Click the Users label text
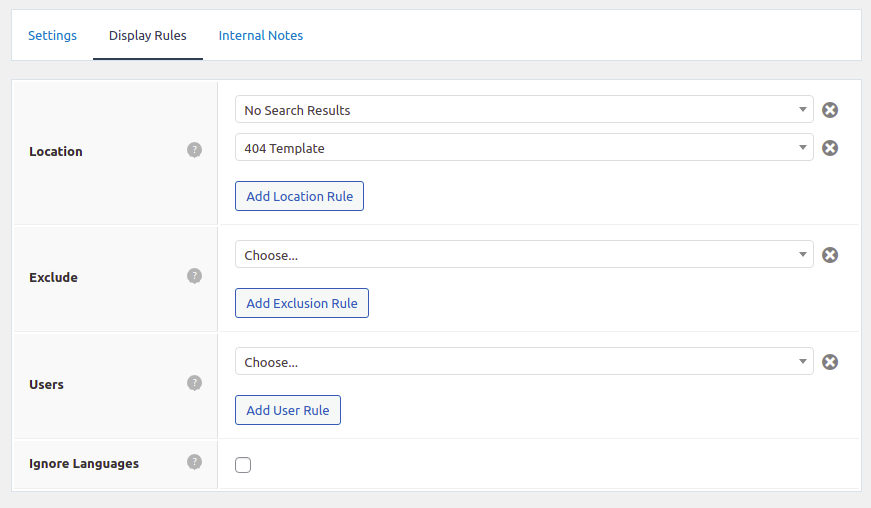The height and width of the screenshot is (508, 871). (46, 385)
